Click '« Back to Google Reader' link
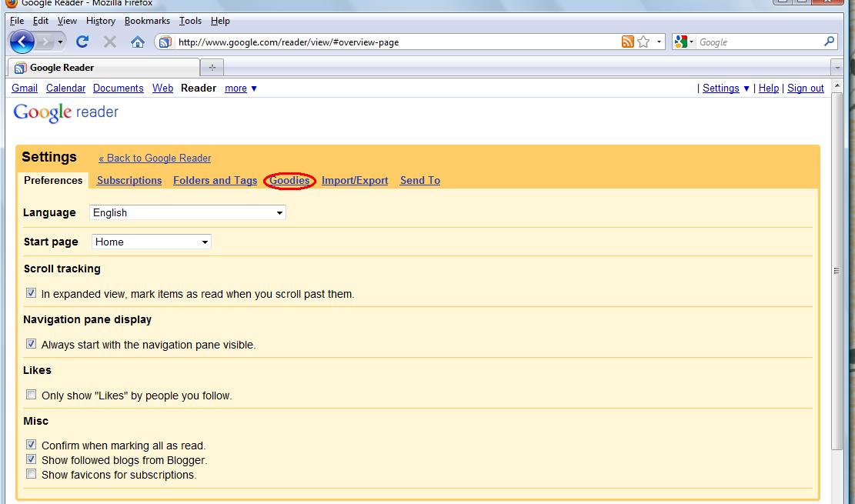Image resolution: width=855 pixels, height=504 pixels. pos(155,159)
